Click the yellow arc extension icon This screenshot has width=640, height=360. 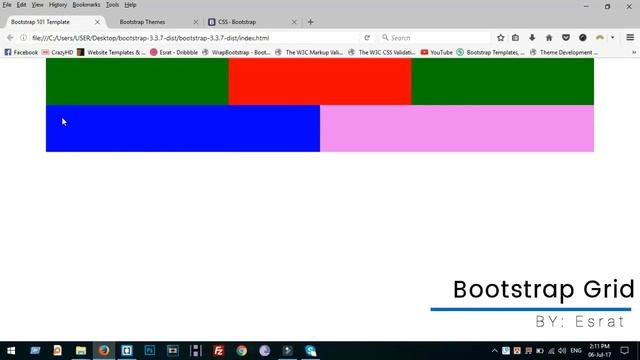click(600, 38)
